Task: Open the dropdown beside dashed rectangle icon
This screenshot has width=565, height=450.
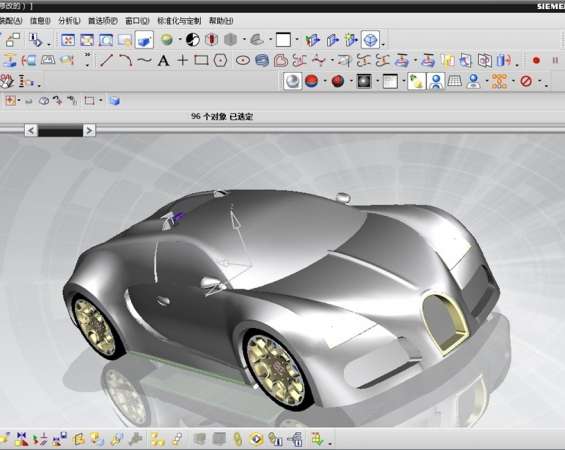Action: click(x=101, y=101)
